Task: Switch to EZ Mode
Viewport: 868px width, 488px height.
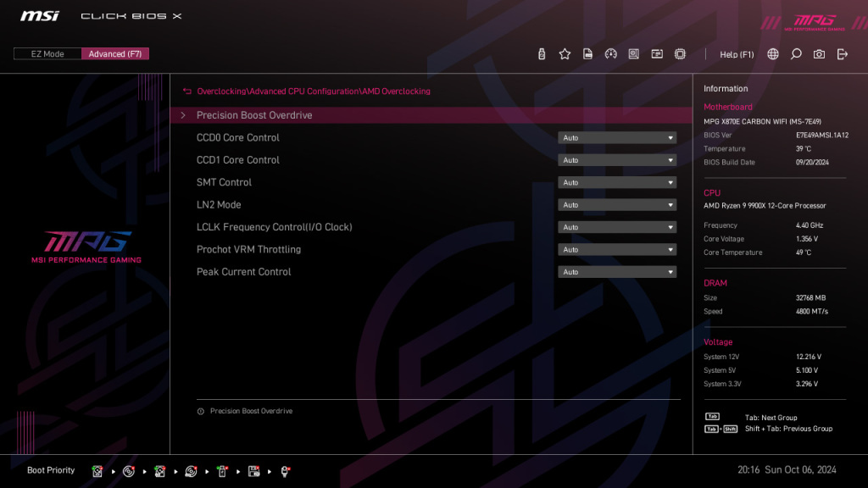Action: [x=47, y=53]
